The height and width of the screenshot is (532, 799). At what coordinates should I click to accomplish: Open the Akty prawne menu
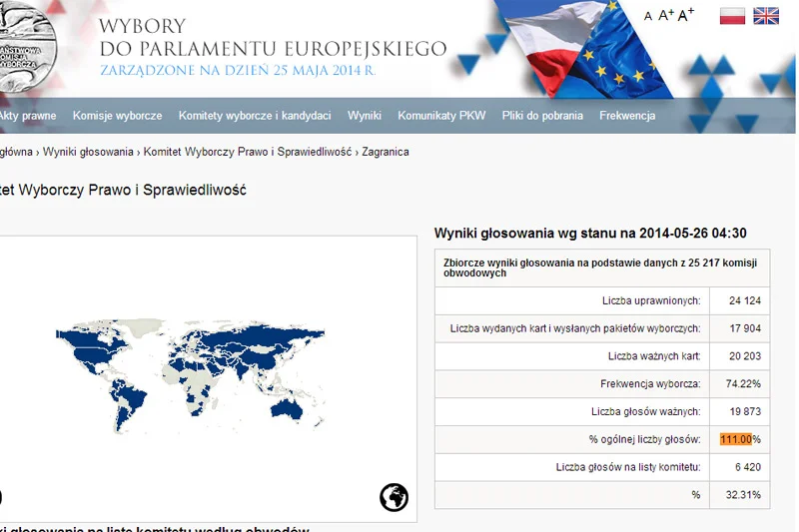point(28,116)
